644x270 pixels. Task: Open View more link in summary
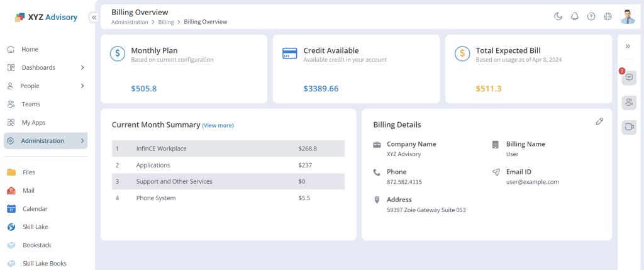pos(218,125)
